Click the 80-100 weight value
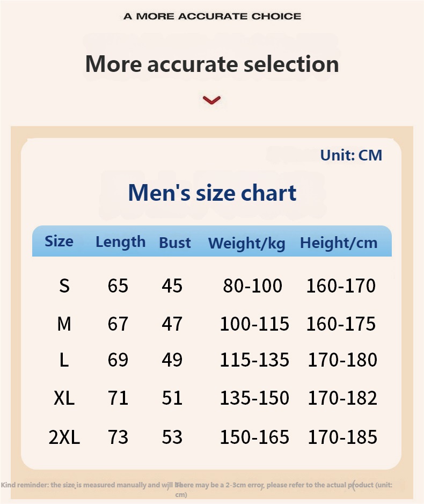 pyautogui.click(x=252, y=286)
